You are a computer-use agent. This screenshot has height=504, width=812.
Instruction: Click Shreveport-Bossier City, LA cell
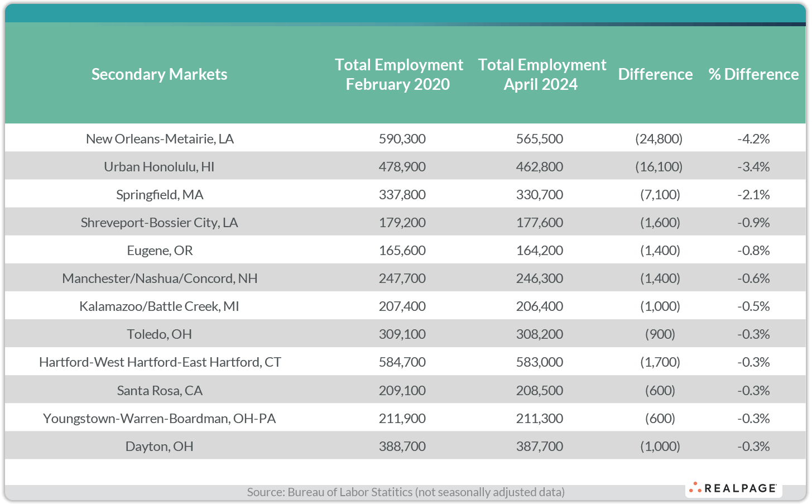pyautogui.click(x=159, y=223)
